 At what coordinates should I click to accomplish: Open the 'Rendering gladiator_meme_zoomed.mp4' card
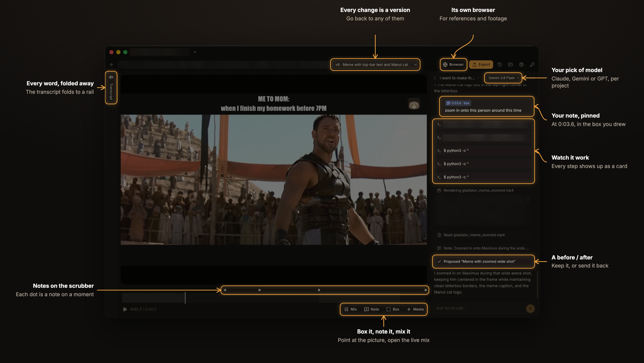pyautogui.click(x=484, y=191)
